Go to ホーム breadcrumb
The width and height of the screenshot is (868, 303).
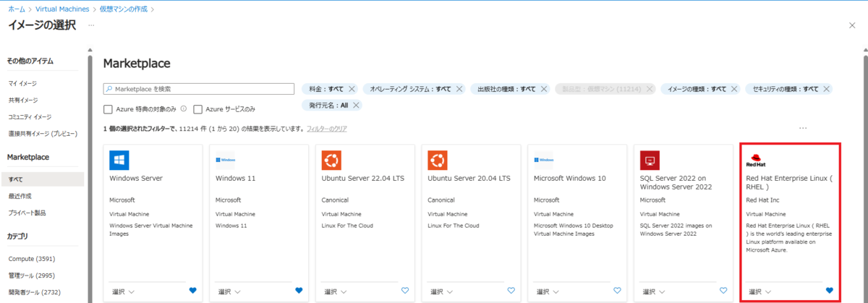tap(16, 8)
